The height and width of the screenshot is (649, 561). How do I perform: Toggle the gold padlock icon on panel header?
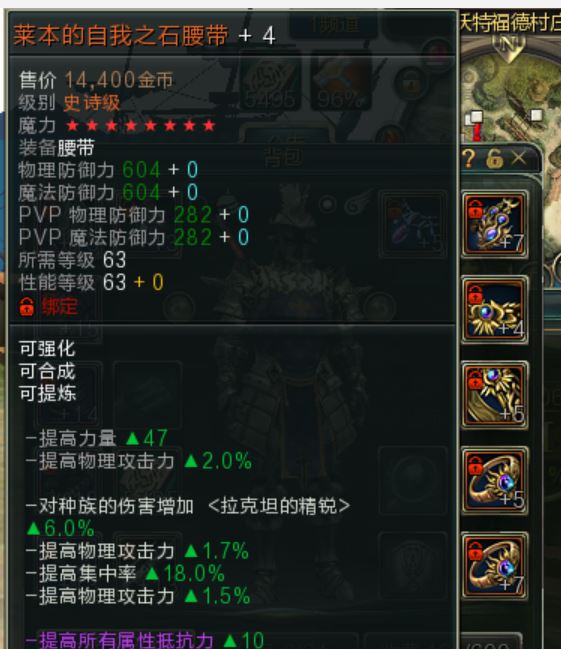[x=494, y=159]
